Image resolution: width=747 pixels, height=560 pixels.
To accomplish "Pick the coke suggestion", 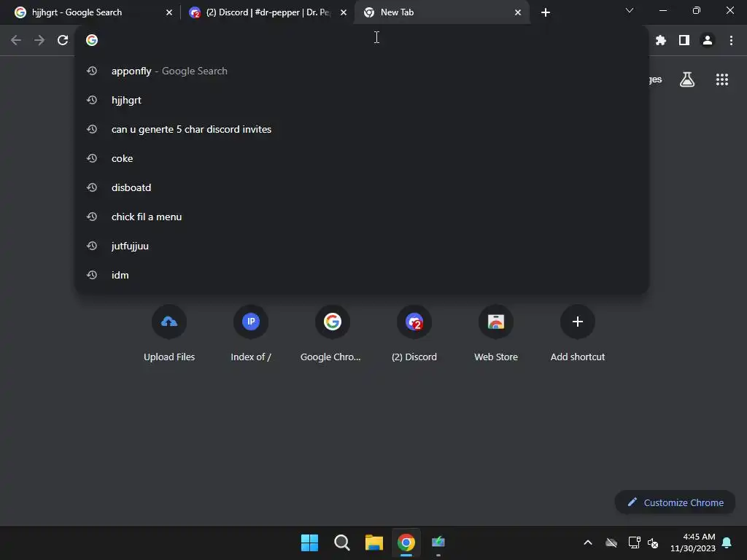I will point(362,158).
